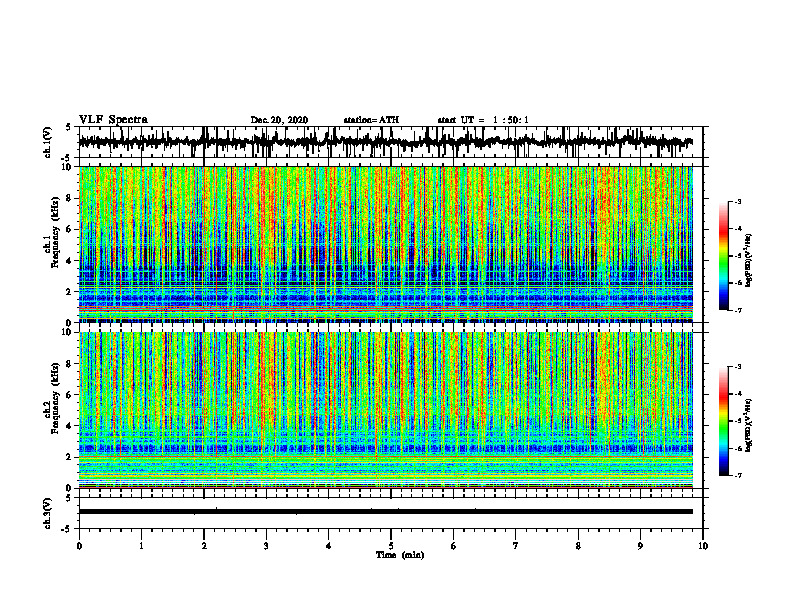The image size is (792, 612).
Task: Click the ch.2 spectrogram "4" kHz tick label
Action: pos(70,426)
